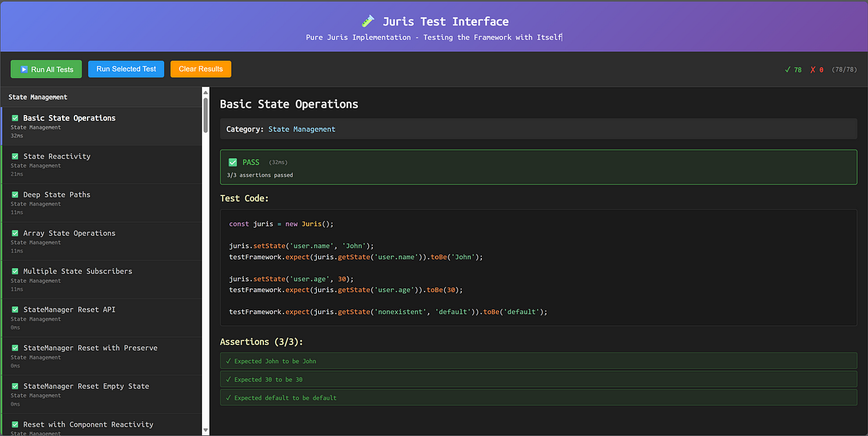Viewport: 868px width, 436px height.
Task: Open the Deep State Paths test
Action: click(x=101, y=202)
